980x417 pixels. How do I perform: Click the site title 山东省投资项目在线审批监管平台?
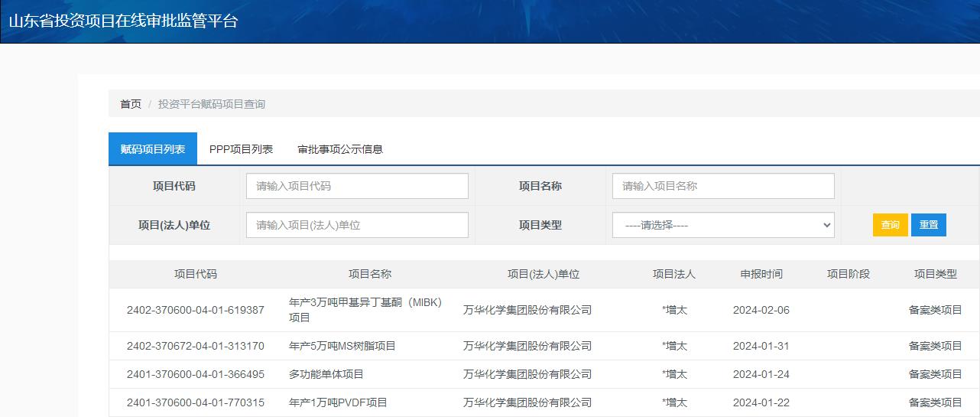click(x=124, y=21)
